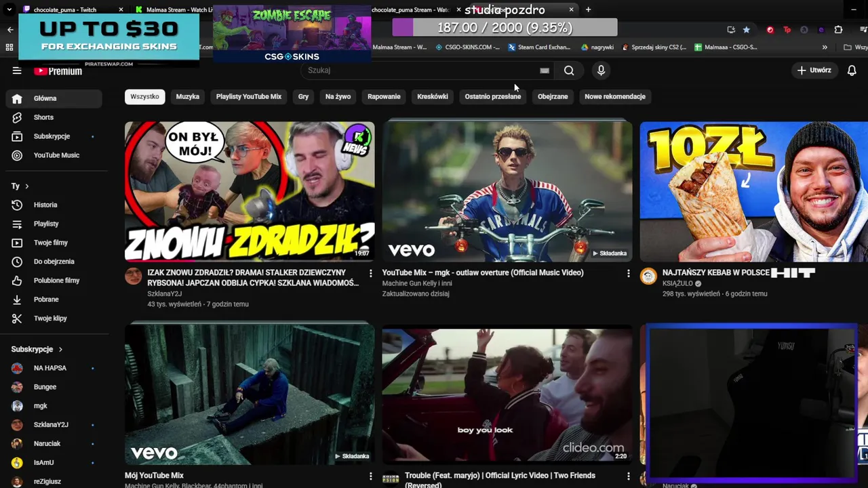Open CSGO-SKINS.COM bookmark
Viewport: 868px width, 488px height.
(x=467, y=47)
